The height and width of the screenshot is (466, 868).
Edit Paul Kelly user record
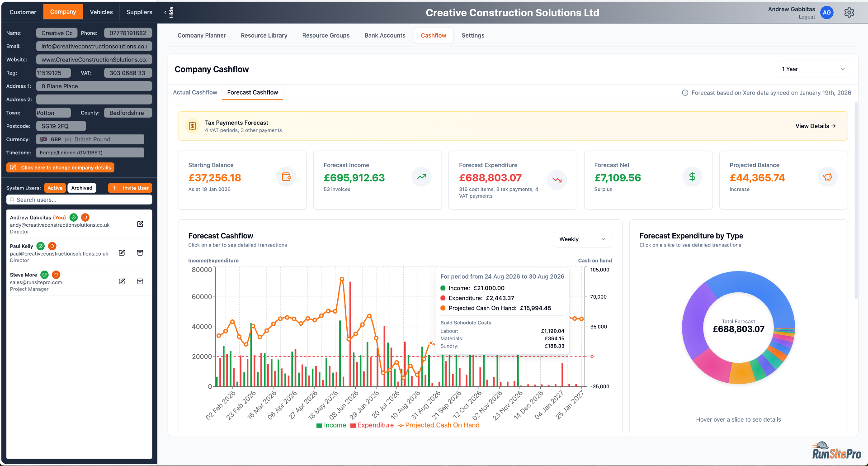[x=122, y=253]
